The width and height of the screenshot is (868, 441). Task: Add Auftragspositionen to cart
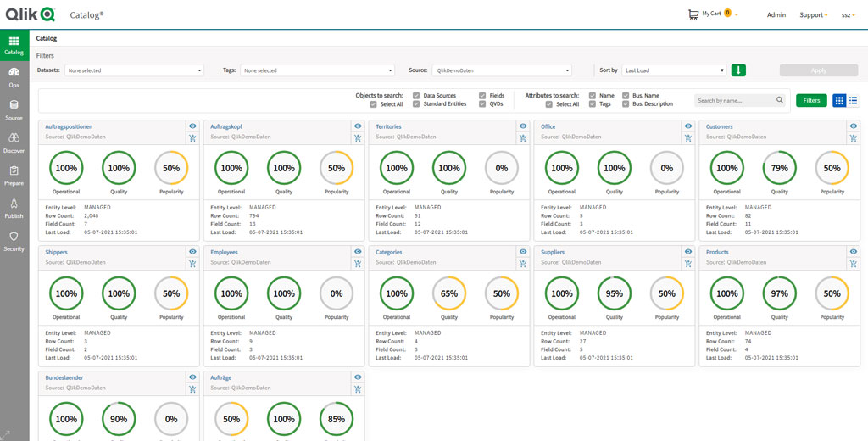pyautogui.click(x=192, y=138)
